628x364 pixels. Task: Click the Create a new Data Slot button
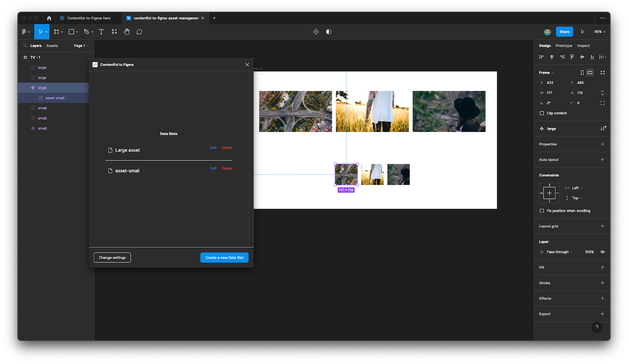(224, 257)
